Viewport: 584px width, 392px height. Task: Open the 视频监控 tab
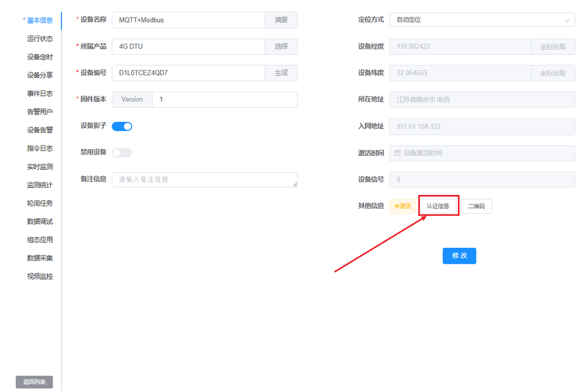coord(40,276)
